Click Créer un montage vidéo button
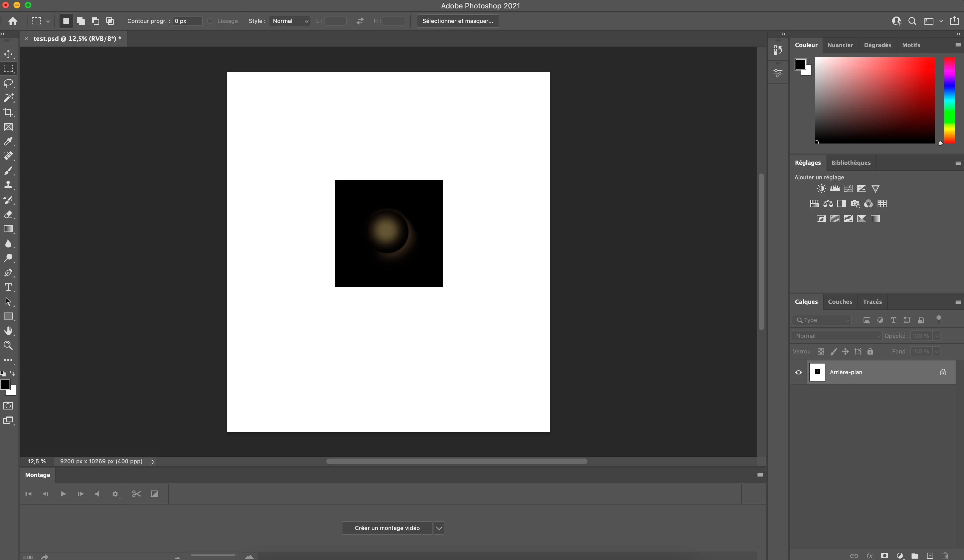The height and width of the screenshot is (560, 964). click(x=387, y=528)
